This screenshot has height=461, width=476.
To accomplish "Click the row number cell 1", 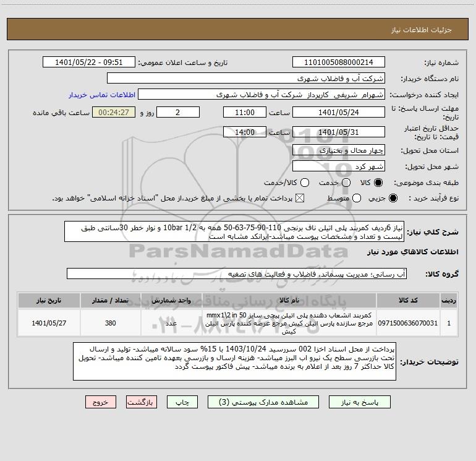I will click(x=449, y=323).
